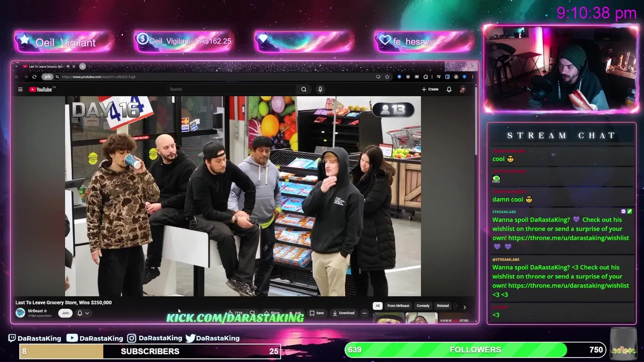Image resolution: width=644 pixels, height=362 pixels.
Task: Show more filter chips with right arrow
Action: click(464, 307)
